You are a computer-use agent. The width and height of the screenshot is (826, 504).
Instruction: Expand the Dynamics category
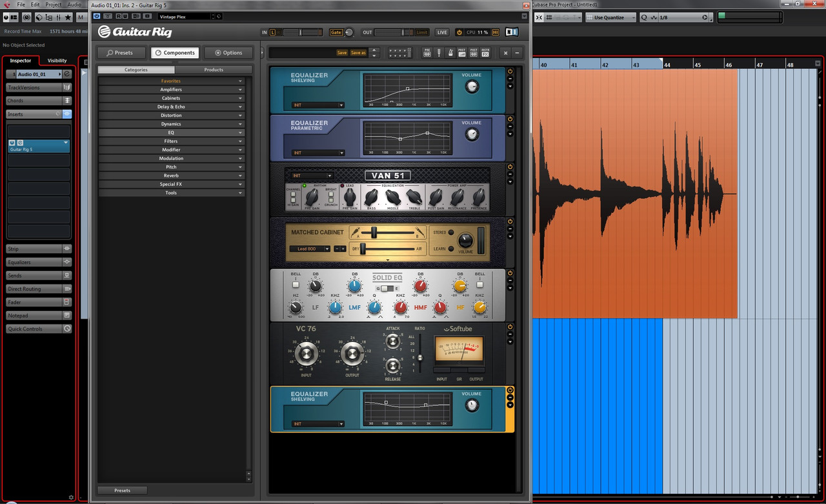tap(171, 124)
